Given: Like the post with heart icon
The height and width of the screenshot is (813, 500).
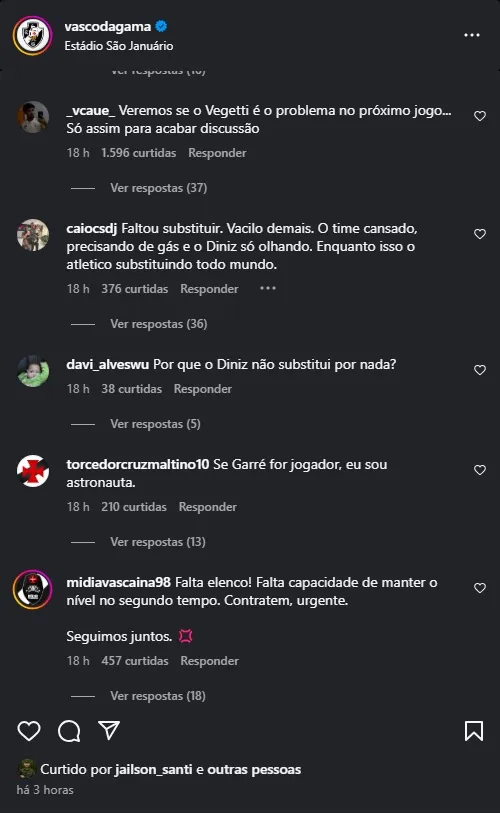Looking at the screenshot, I should [29, 731].
